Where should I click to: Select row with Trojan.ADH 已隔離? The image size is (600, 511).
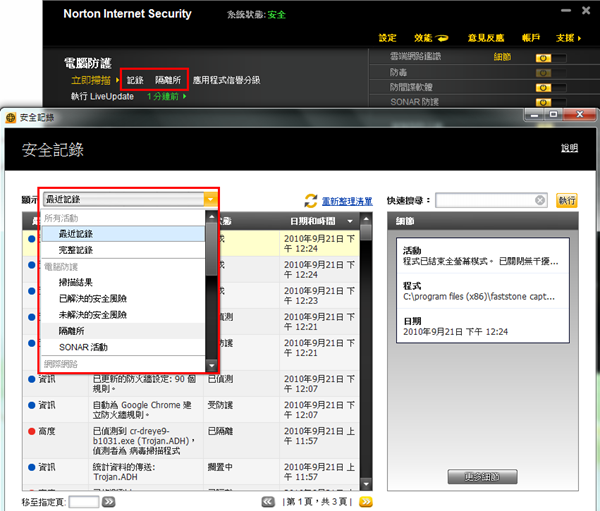pos(191,441)
